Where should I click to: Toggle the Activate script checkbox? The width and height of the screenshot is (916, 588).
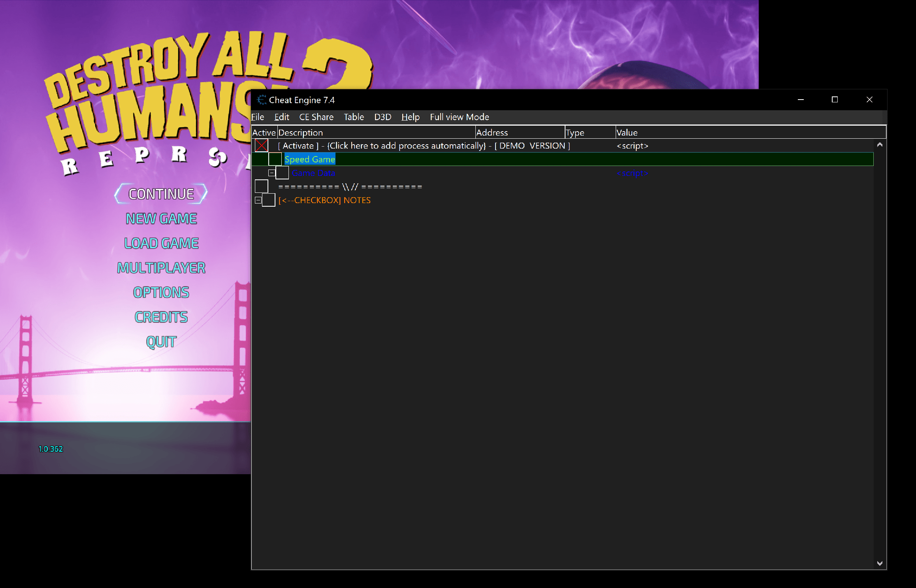tap(262, 145)
